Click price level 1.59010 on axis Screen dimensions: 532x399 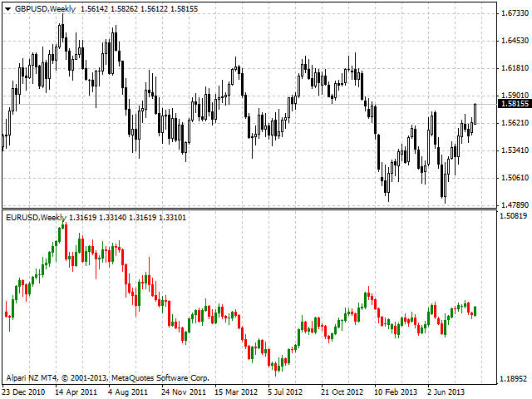pyautogui.click(x=515, y=96)
